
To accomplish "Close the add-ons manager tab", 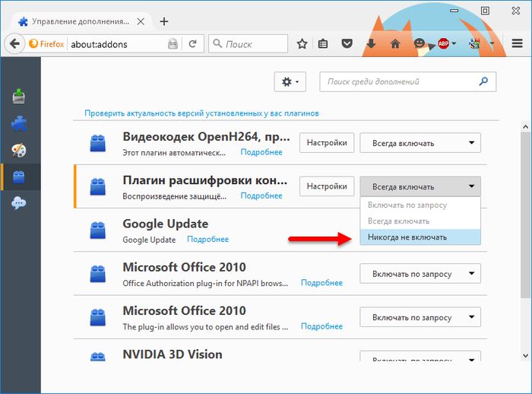I will [x=141, y=21].
